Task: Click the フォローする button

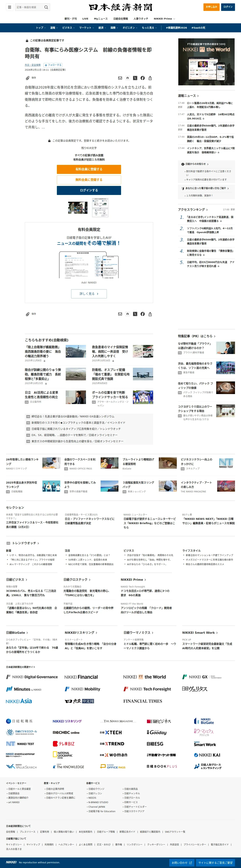Action: pyautogui.click(x=53, y=65)
